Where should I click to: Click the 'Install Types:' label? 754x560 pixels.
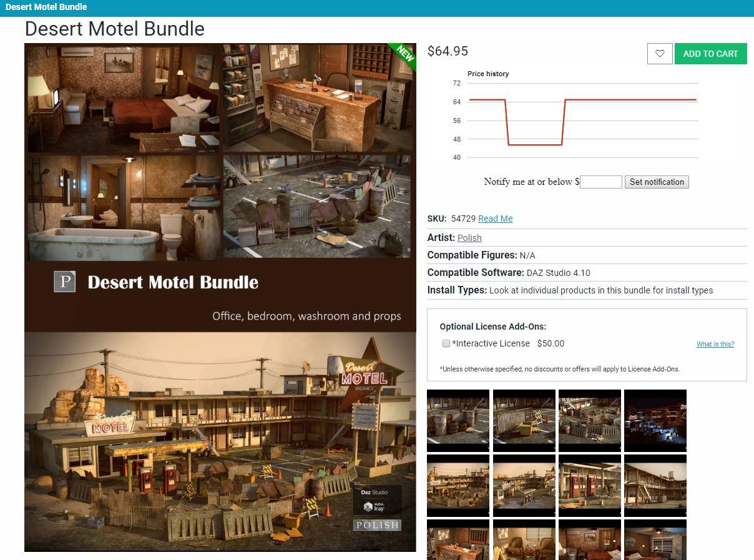tap(457, 290)
